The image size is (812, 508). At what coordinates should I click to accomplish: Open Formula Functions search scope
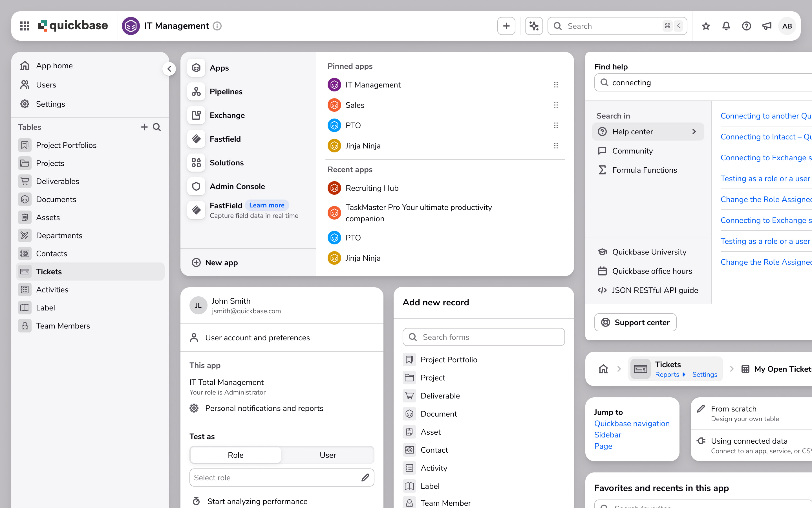(648, 170)
